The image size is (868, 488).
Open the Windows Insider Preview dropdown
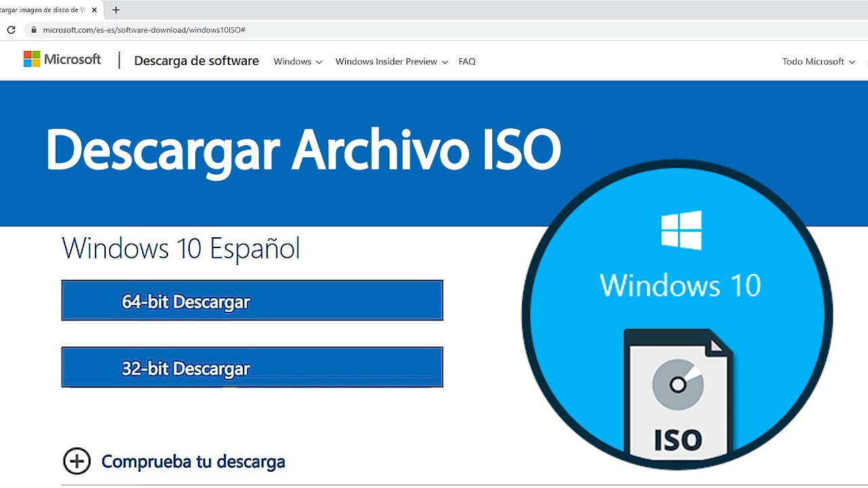tap(391, 61)
